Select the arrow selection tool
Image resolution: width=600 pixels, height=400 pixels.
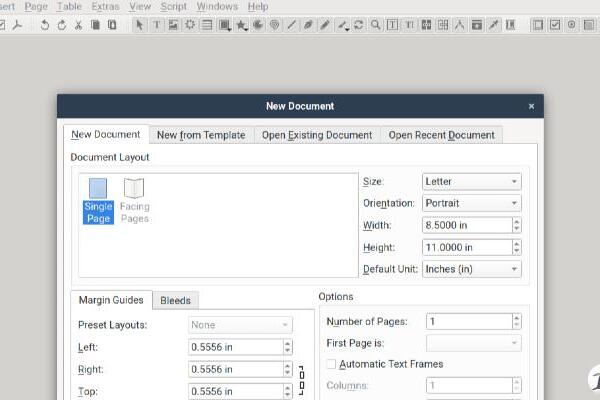click(140, 25)
